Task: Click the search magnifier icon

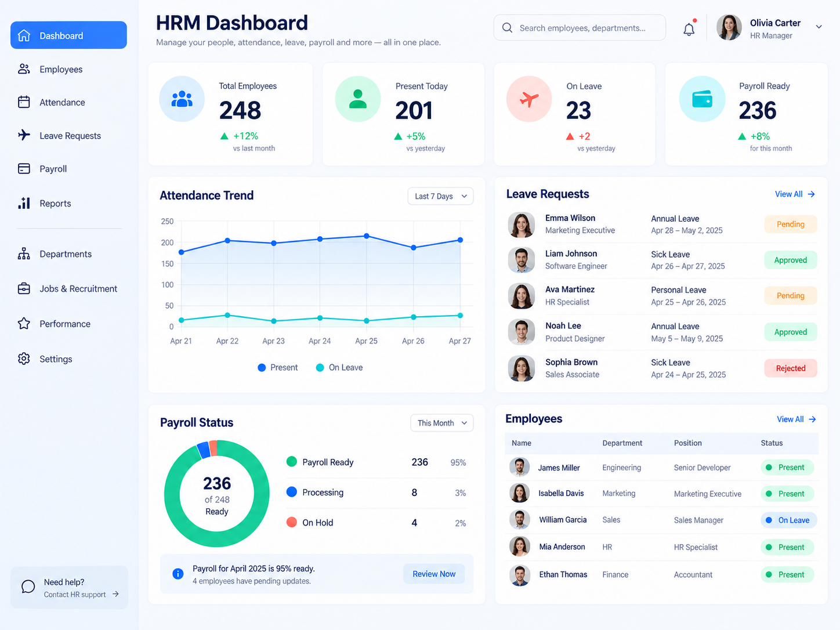Action: pos(507,28)
